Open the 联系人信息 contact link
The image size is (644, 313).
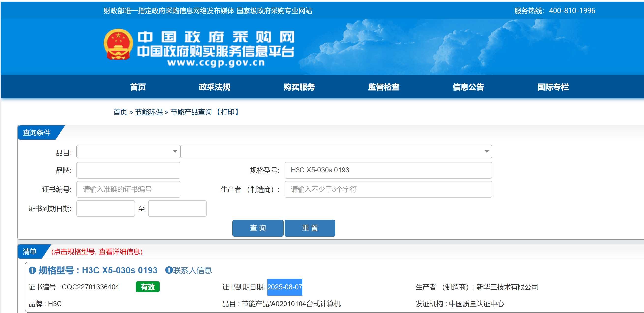click(192, 270)
